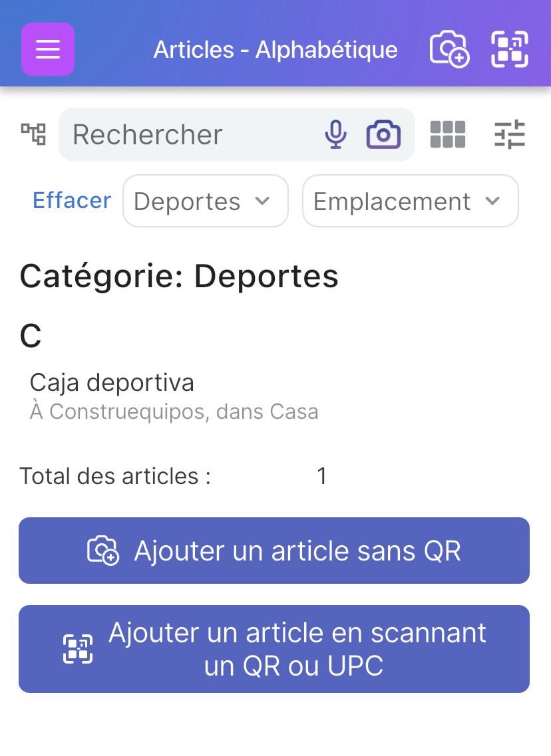
Task: Open the filter sliders settings icon
Action: click(510, 134)
